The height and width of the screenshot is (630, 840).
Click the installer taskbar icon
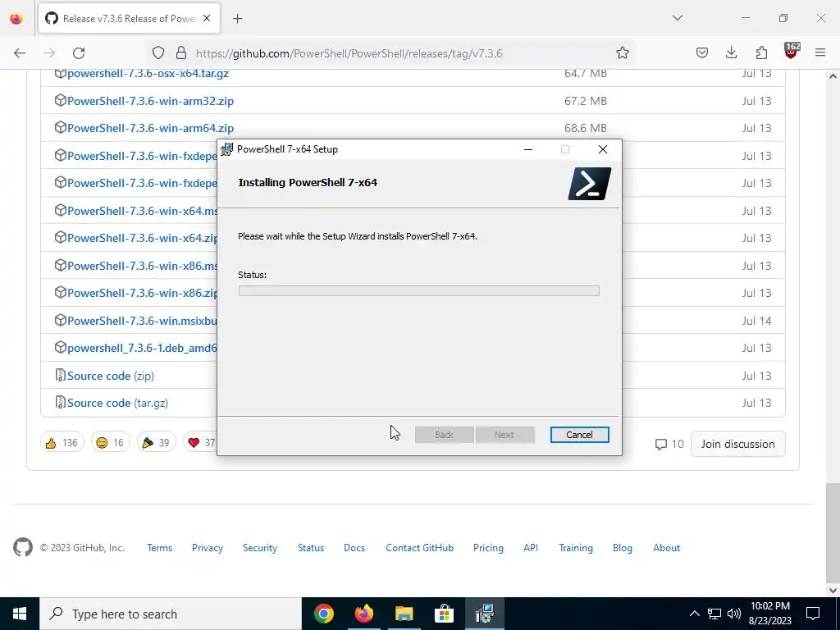(x=484, y=614)
